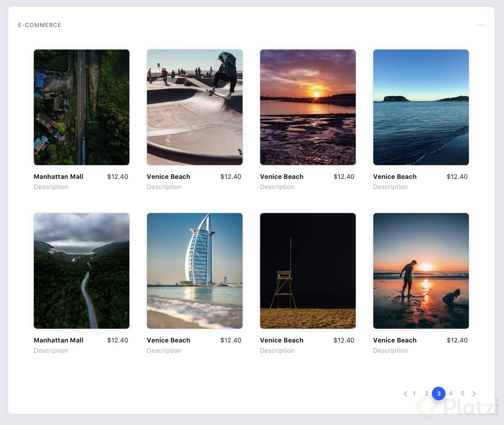Go to page 5
The width and height of the screenshot is (504, 425).
click(463, 393)
